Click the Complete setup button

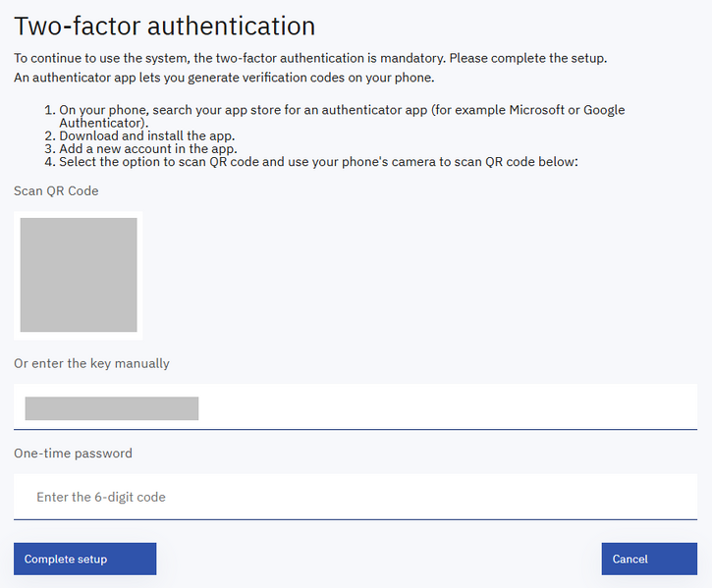click(x=84, y=559)
